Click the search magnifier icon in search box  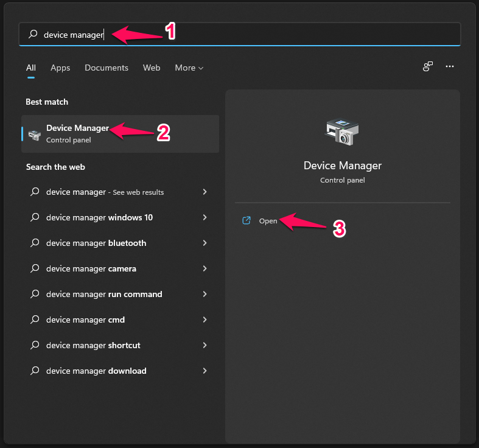click(x=33, y=35)
